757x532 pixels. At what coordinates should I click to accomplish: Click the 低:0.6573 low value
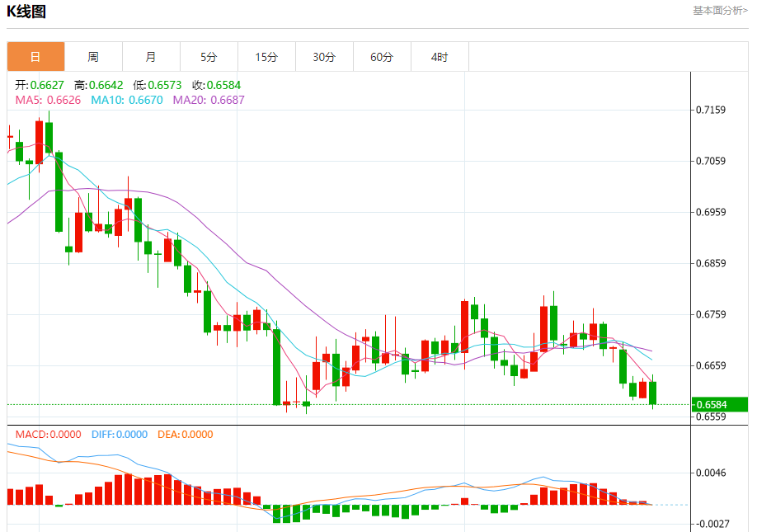[158, 85]
